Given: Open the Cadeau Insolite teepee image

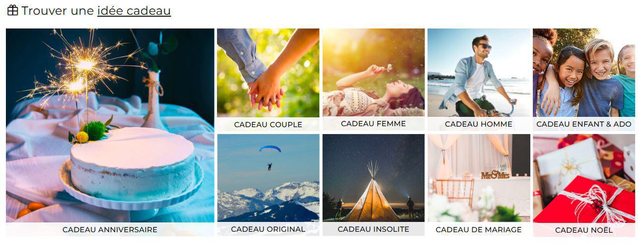Looking at the screenshot, I should coord(373,178).
